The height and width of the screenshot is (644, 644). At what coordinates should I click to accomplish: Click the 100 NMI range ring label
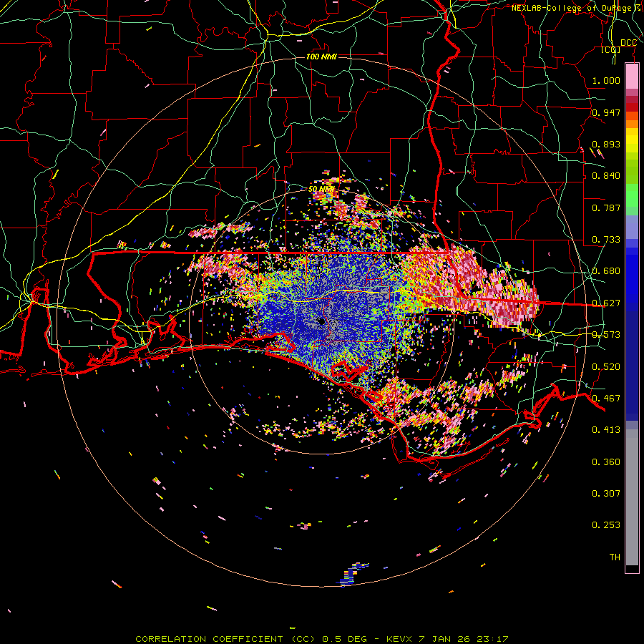pyautogui.click(x=321, y=57)
